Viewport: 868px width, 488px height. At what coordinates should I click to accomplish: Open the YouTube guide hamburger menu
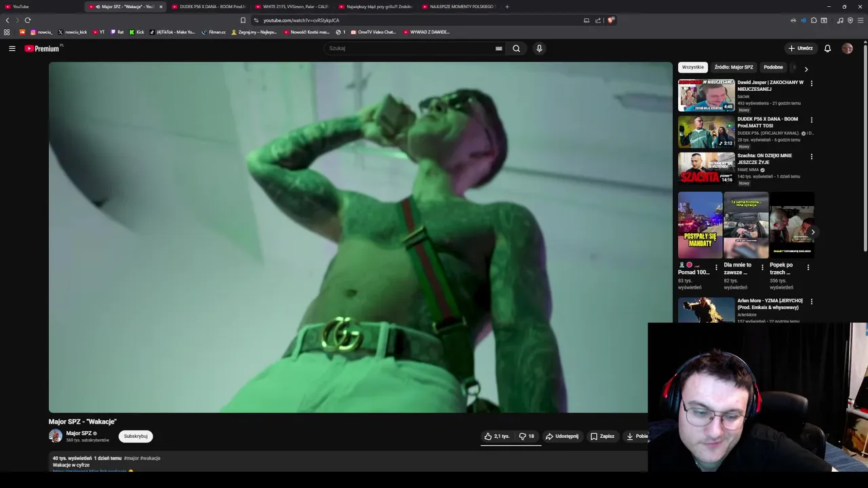pos(12,48)
